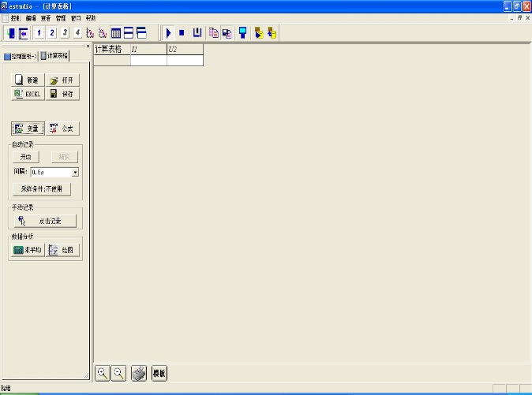Click the 新建 new button

coord(28,80)
